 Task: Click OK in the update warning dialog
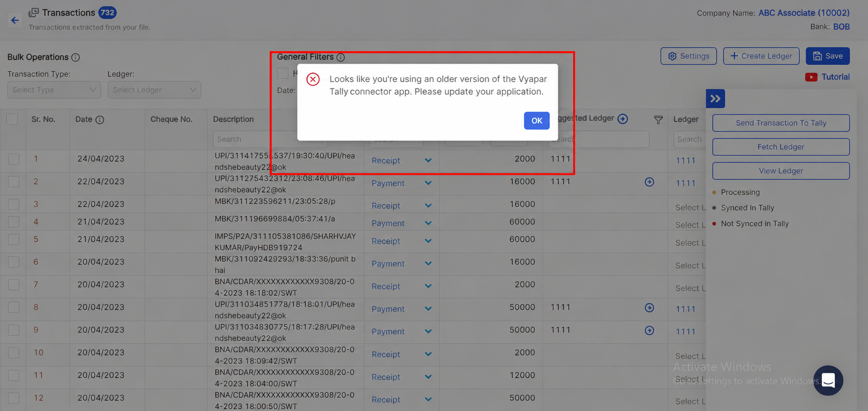tap(536, 120)
